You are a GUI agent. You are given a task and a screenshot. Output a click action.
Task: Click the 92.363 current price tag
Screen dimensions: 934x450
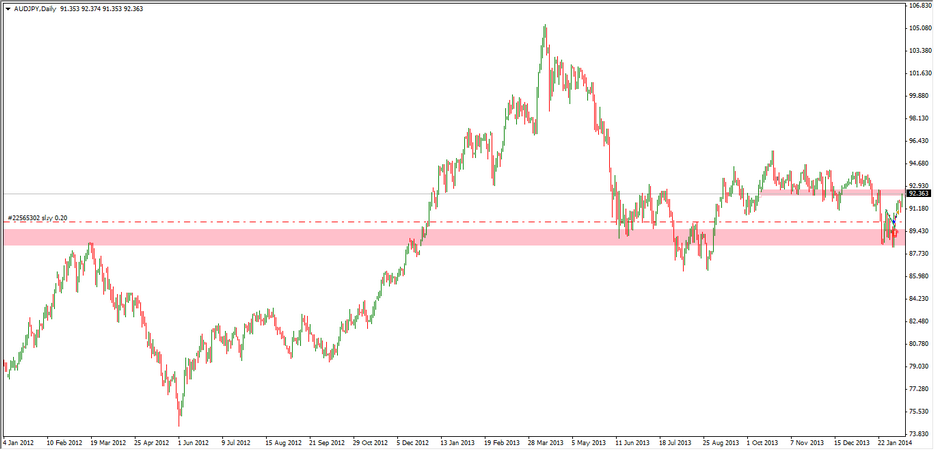918,194
